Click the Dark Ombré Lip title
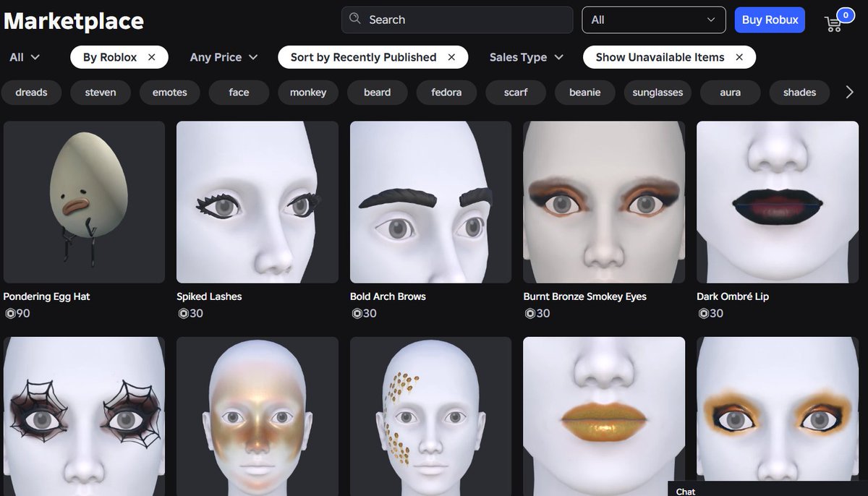 point(733,296)
